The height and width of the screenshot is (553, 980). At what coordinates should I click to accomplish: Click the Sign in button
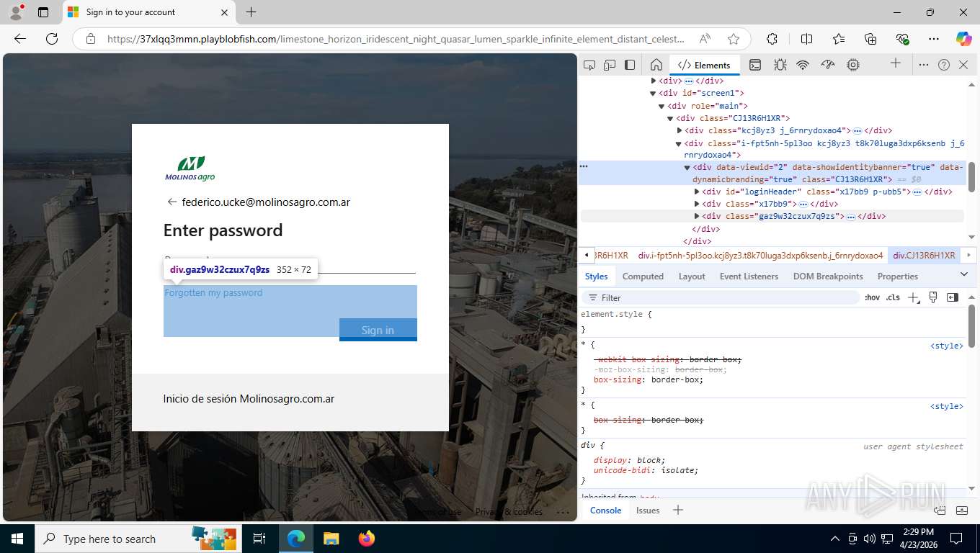(x=378, y=329)
